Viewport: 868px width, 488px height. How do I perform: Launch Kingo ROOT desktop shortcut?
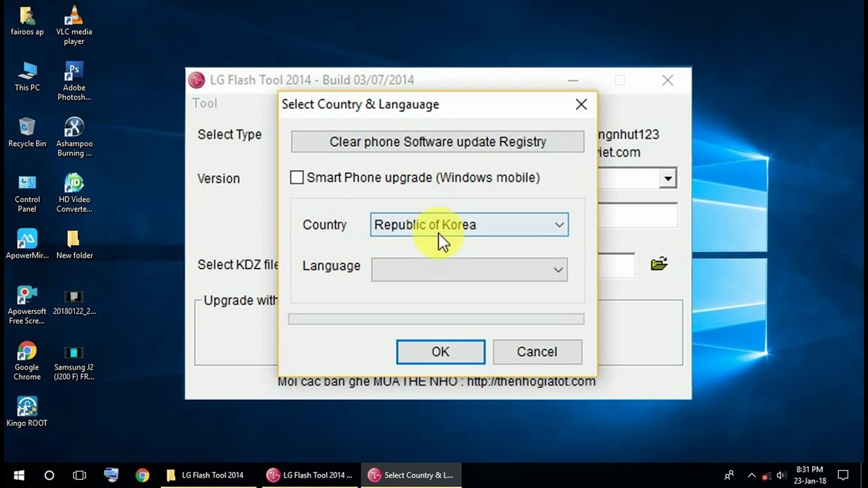click(x=27, y=413)
